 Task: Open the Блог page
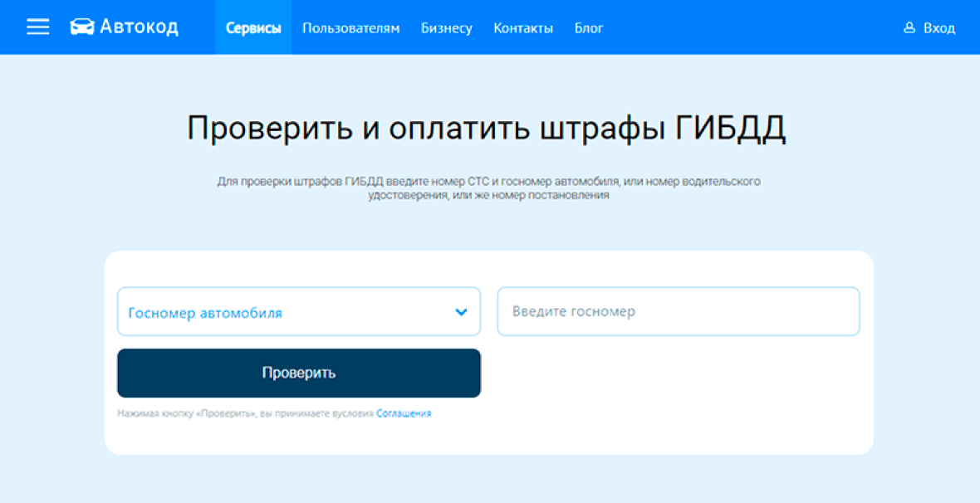[x=588, y=28]
